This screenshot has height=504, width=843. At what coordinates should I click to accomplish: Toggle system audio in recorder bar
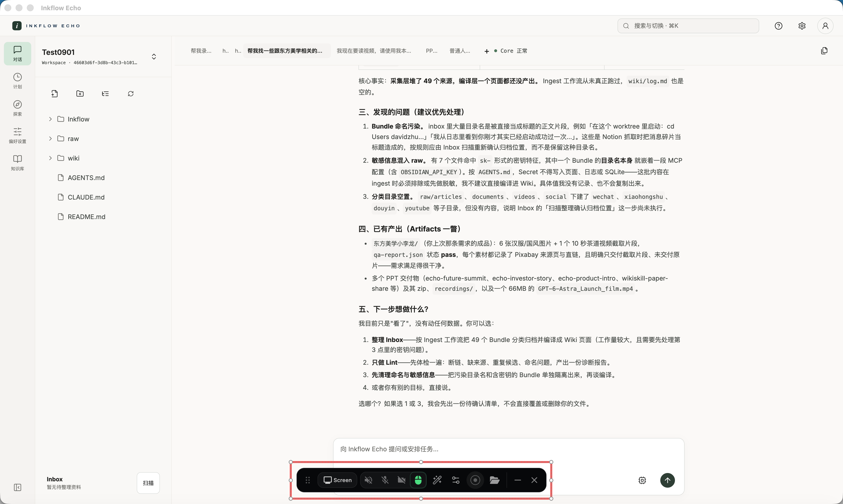click(368, 480)
